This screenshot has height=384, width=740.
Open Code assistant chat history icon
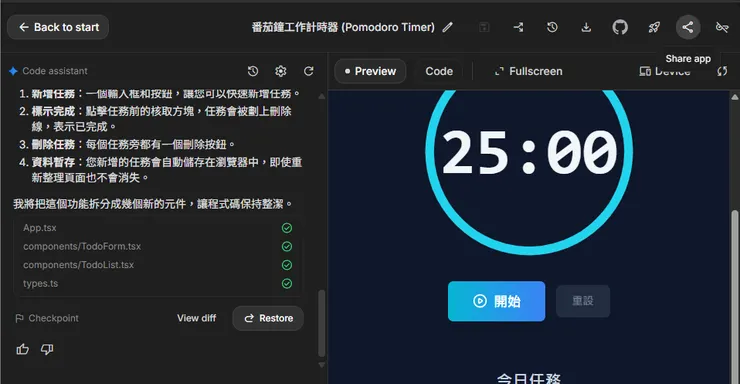tap(253, 71)
